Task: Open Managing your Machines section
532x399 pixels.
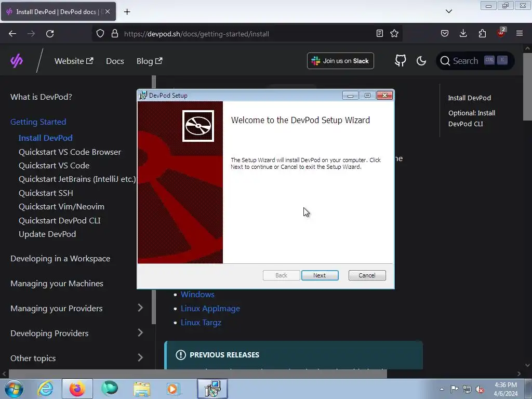Action: point(57,284)
